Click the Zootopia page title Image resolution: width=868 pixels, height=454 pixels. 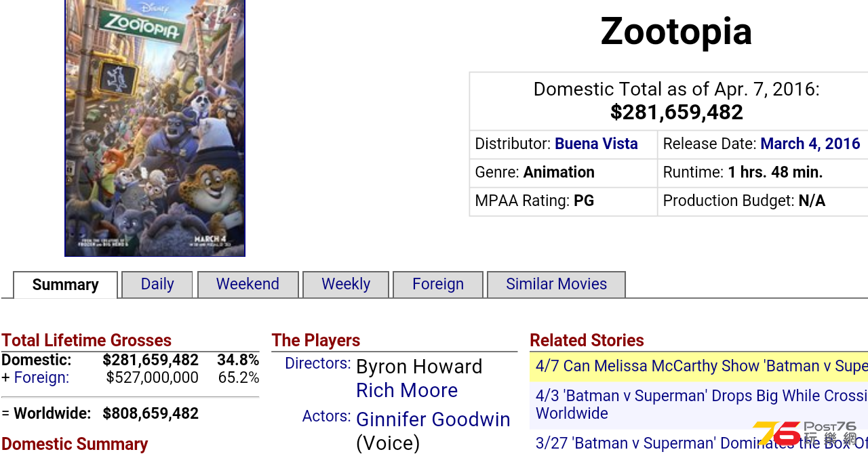(676, 32)
